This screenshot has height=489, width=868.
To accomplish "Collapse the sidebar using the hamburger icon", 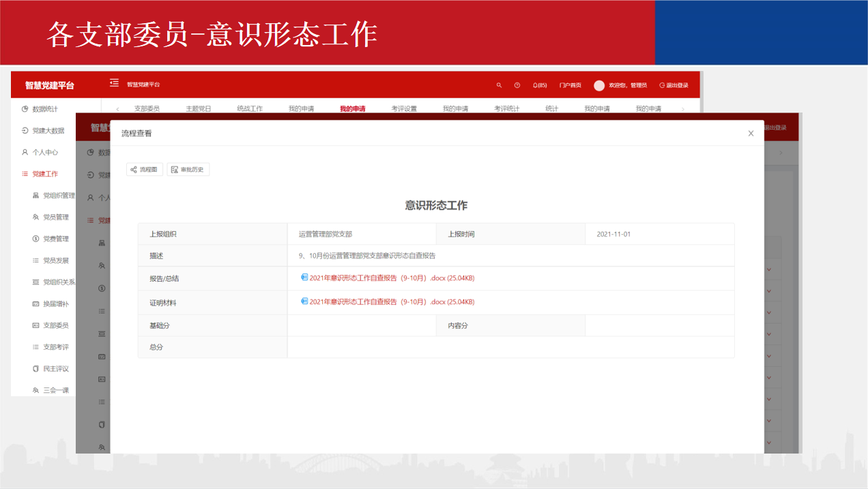I will coord(114,83).
